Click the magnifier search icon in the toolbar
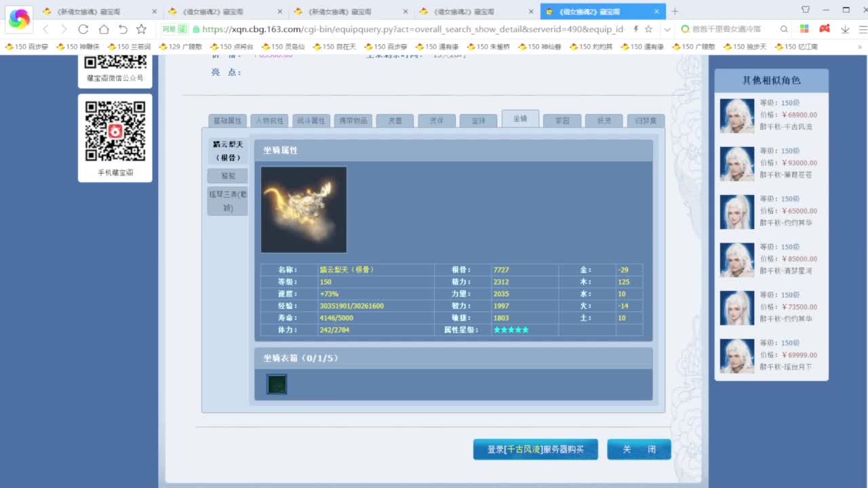Viewport: 868px width, 488px height. (783, 30)
